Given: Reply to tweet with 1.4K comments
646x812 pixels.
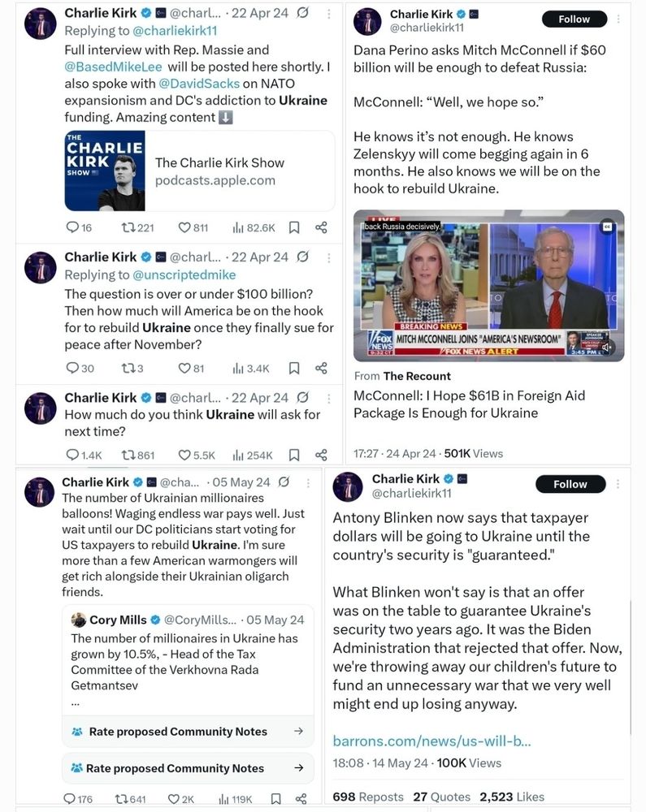Looking at the screenshot, I should pyautogui.click(x=84, y=456).
